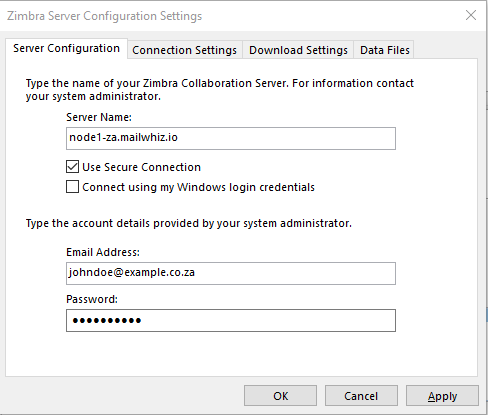
Task: Focus the Password field
Action: [231, 320]
